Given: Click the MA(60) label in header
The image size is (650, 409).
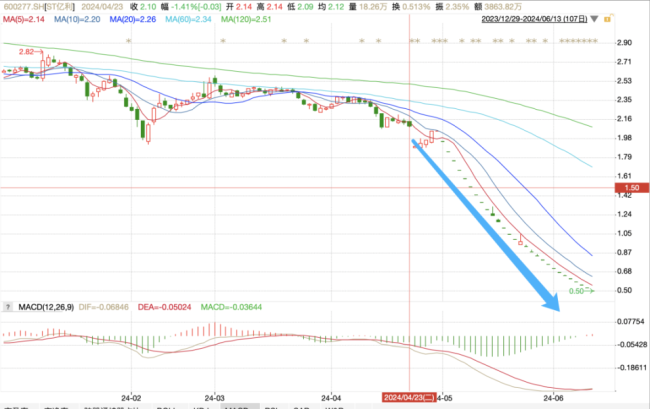Looking at the screenshot, I should click(196, 18).
